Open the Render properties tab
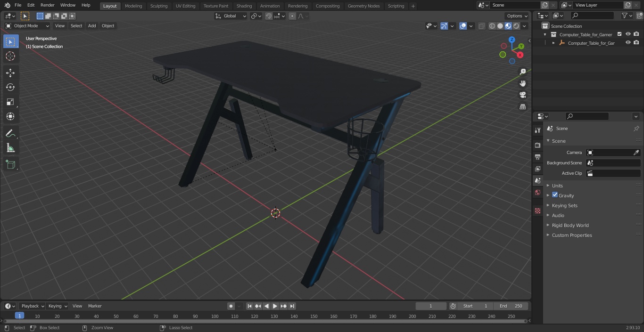This screenshot has height=332, width=644. [x=537, y=145]
